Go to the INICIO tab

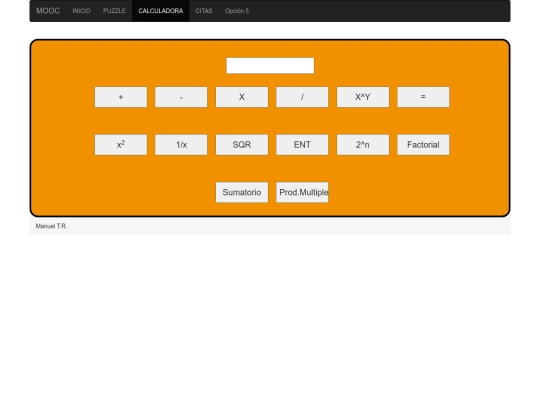[x=82, y=11]
